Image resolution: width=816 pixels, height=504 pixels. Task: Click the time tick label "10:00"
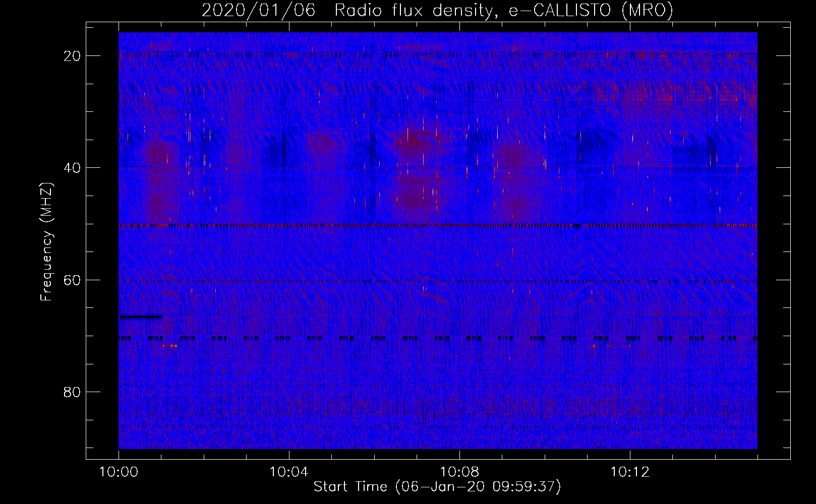point(119,472)
